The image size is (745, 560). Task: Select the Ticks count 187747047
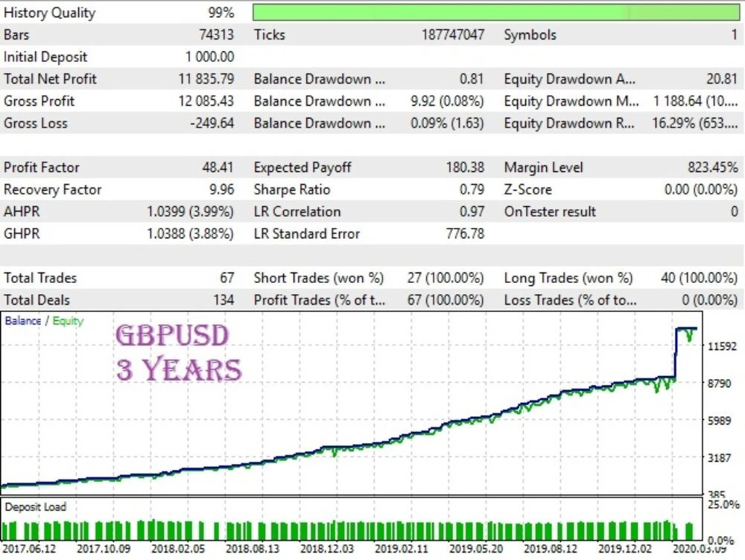coord(453,35)
